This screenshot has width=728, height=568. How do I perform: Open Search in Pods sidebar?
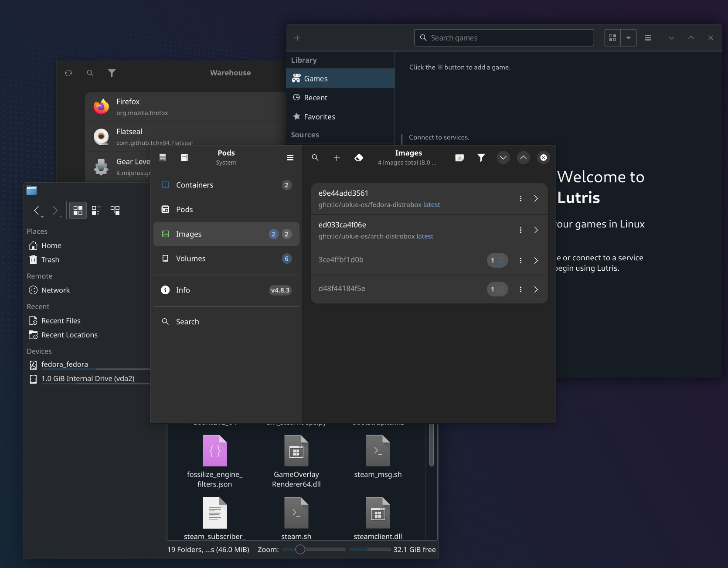pos(226,322)
